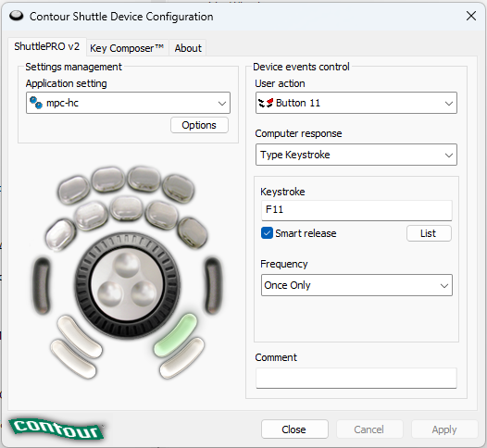Image resolution: width=487 pixels, height=448 pixels.
Task: Expand the Frequency dropdown set to Once Only
Action: (x=356, y=285)
